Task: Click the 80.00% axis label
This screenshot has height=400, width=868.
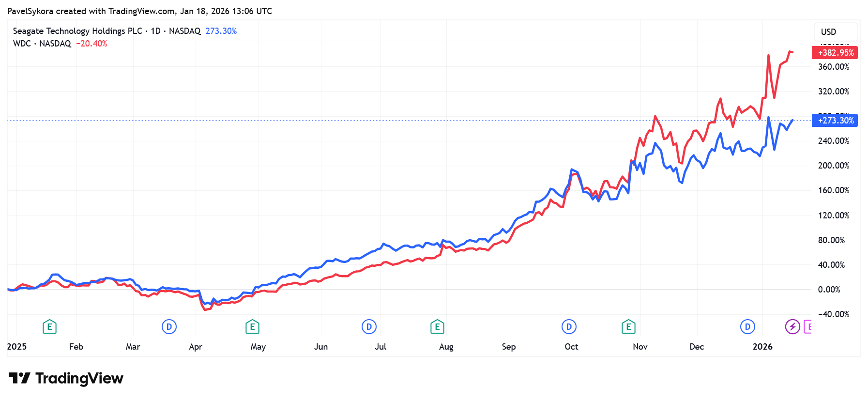Action: (x=831, y=240)
